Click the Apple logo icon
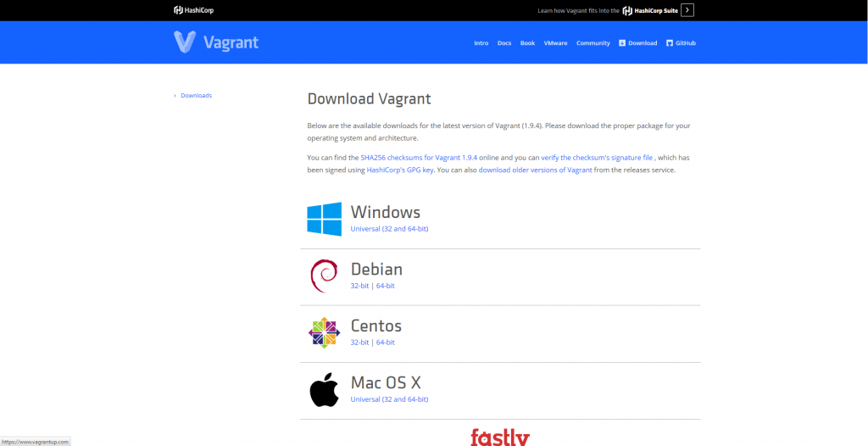 coord(324,389)
